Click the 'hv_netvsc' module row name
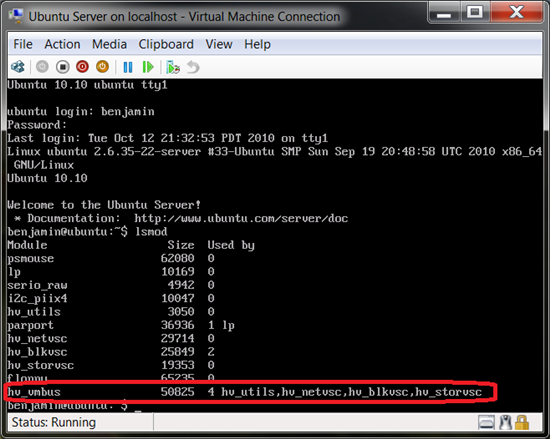Viewport: 550px width, 439px height. click(37, 338)
